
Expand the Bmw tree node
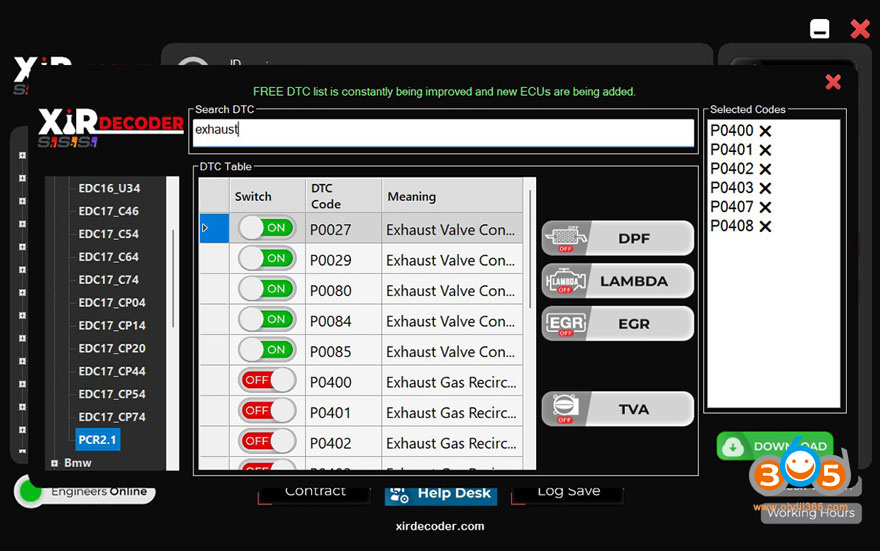coord(54,463)
